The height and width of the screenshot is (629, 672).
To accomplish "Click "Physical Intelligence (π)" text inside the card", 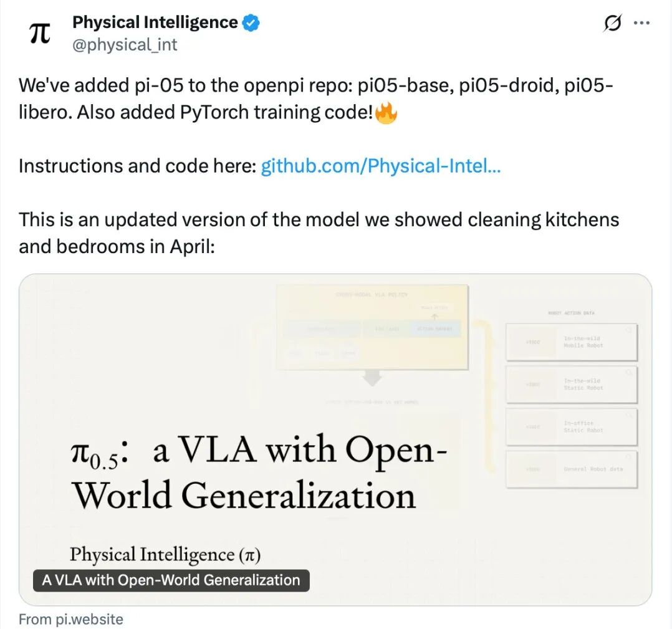I will (x=170, y=554).
